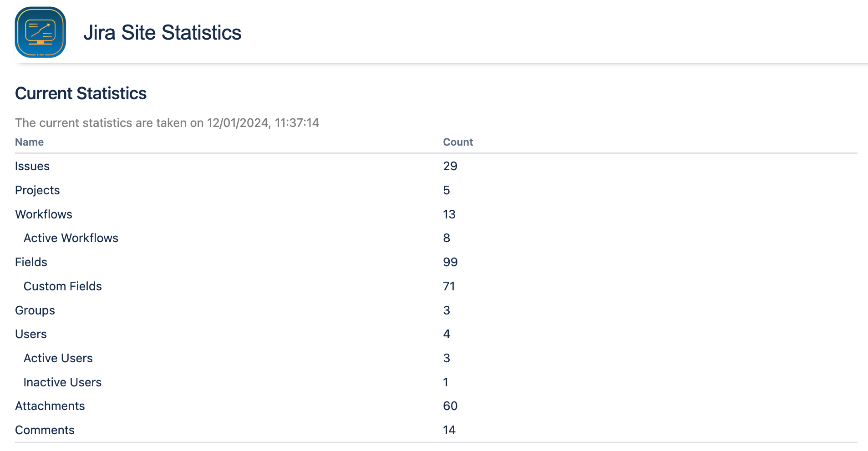This screenshot has height=451, width=868.
Task: Select the Active Users row label
Action: [58, 358]
